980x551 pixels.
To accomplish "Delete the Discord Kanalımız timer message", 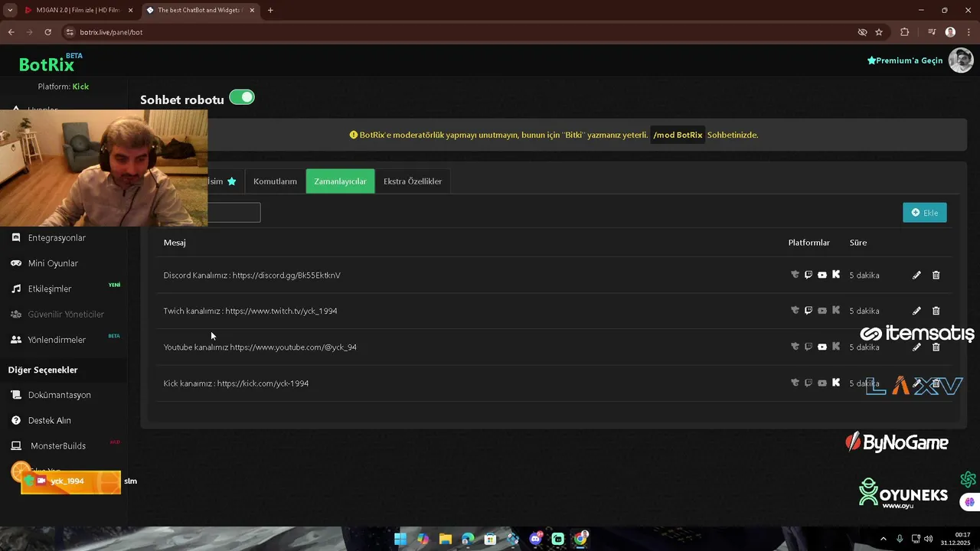I will (x=936, y=275).
